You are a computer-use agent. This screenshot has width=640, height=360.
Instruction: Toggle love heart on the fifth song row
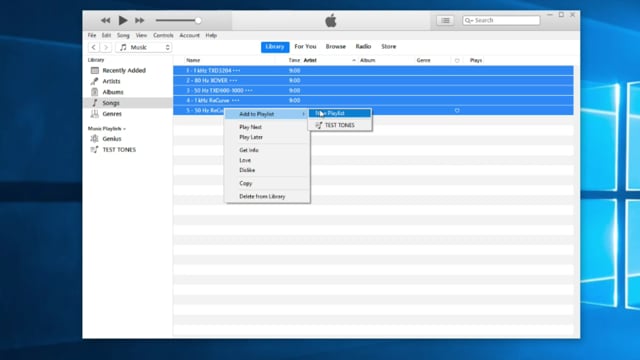click(x=457, y=110)
